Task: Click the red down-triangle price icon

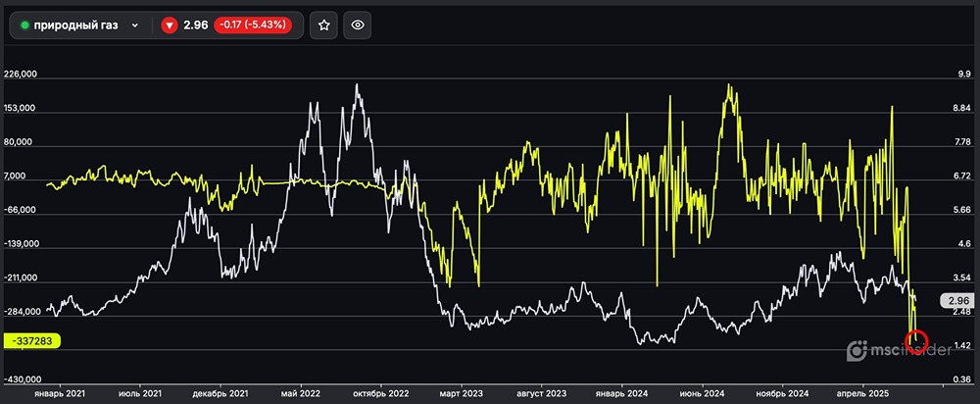Action: click(x=169, y=25)
